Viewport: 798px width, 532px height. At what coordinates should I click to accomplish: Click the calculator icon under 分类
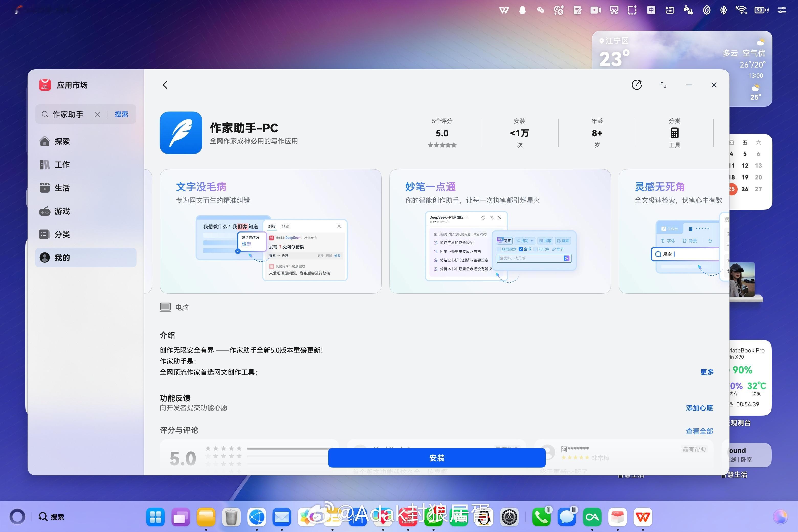[x=674, y=133]
